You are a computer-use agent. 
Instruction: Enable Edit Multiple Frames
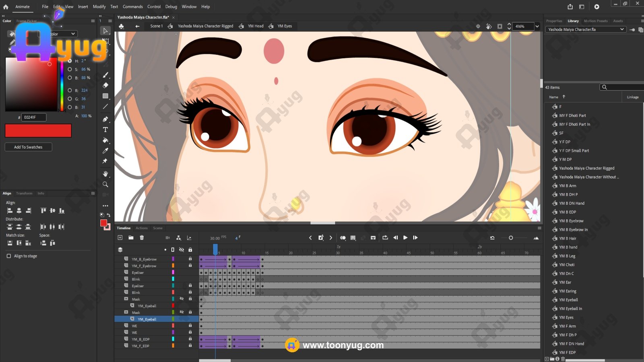[353, 238]
